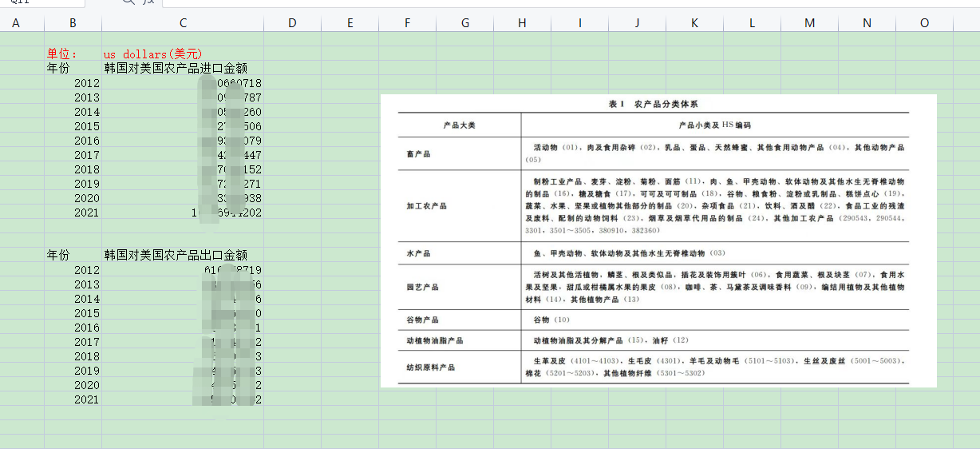Click the 水产品 row label in the picture
Screen dimensions: 980x449
[x=418, y=253]
